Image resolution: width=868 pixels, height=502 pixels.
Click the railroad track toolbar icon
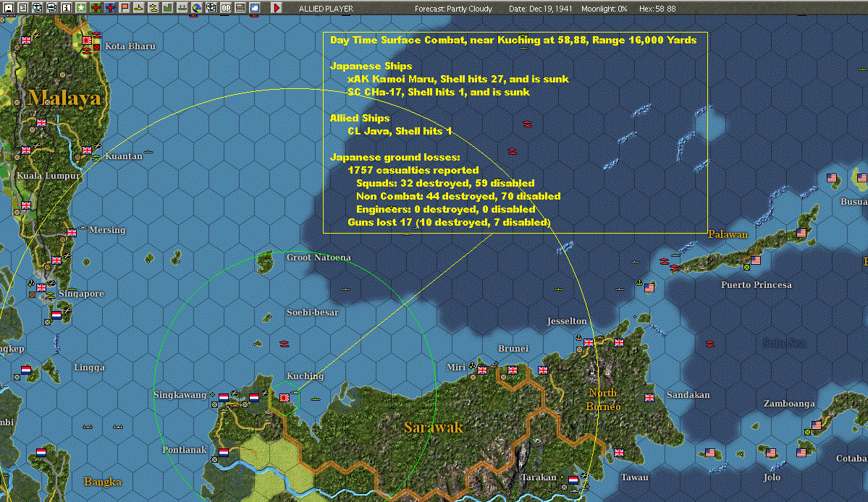tap(240, 8)
